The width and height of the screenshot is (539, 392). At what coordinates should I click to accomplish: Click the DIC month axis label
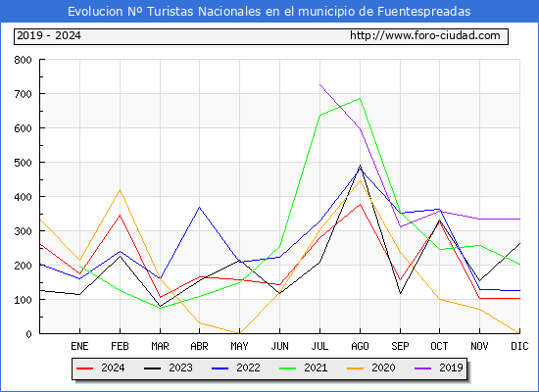[x=519, y=346]
